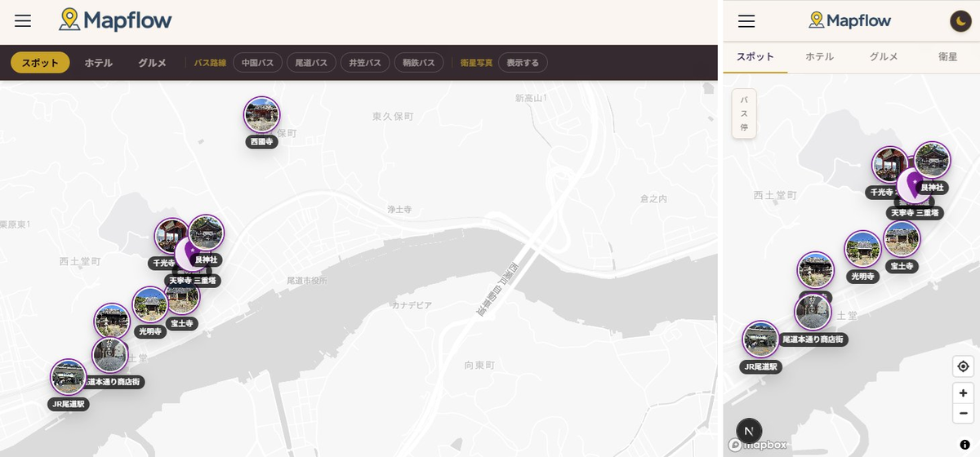Image resolution: width=980 pixels, height=457 pixels.
Task: Click the 天寧寺 三重塔 label on desktop map
Action: (x=192, y=281)
